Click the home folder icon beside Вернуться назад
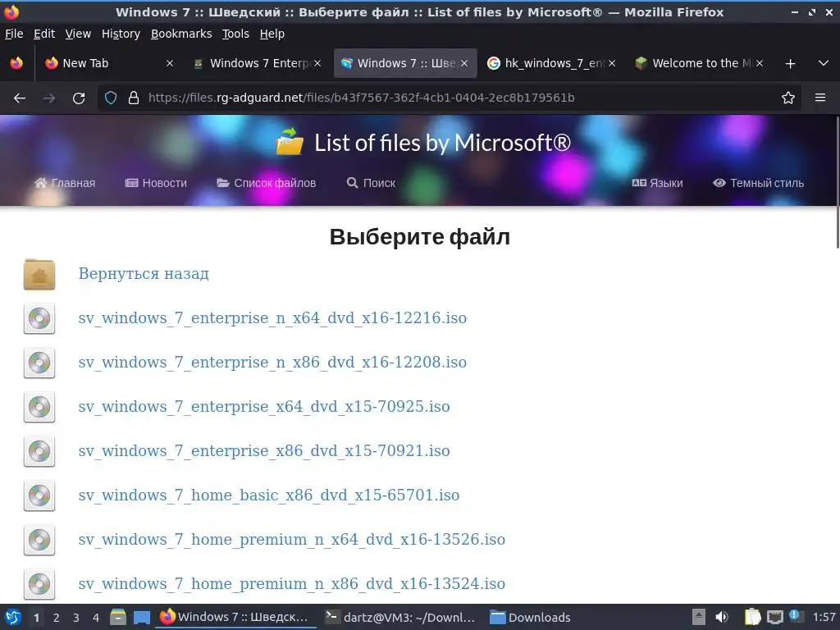Viewport: 840px width, 630px height. (x=39, y=274)
